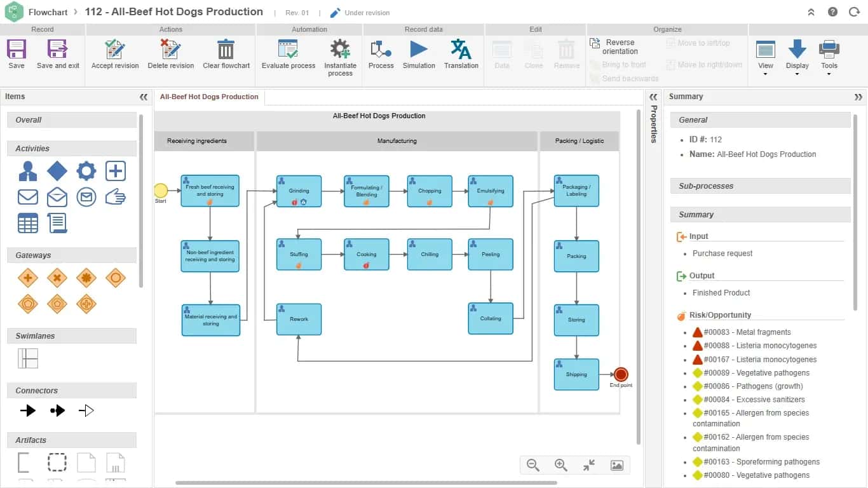
Task: Select the user task activity icon
Action: [28, 170]
